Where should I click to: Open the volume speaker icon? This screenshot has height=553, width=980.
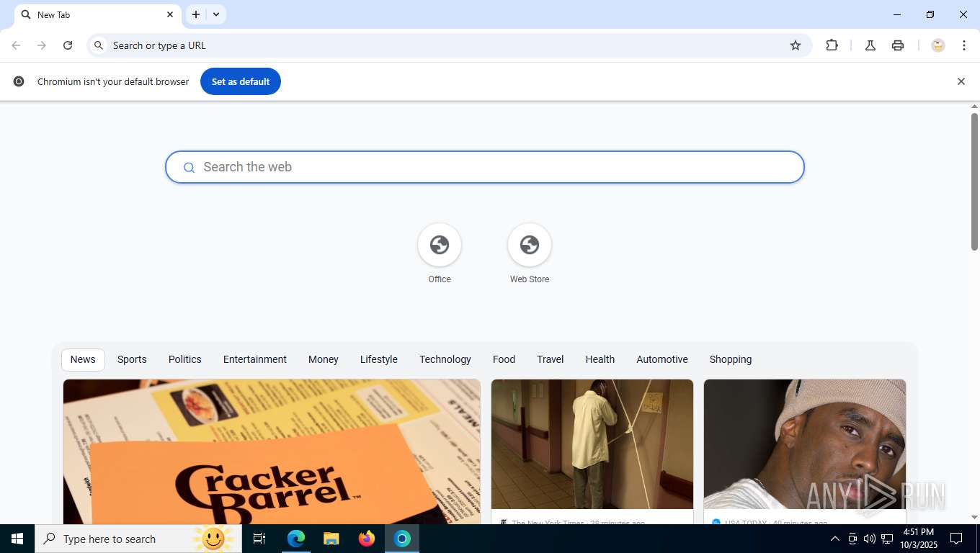pos(870,539)
